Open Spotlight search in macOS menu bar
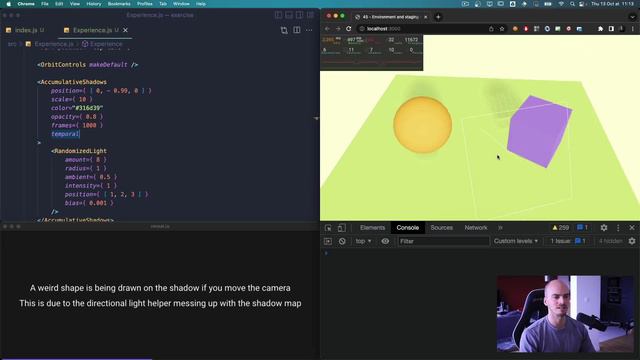Viewport: 640px width, 360px height. pos(572,4)
